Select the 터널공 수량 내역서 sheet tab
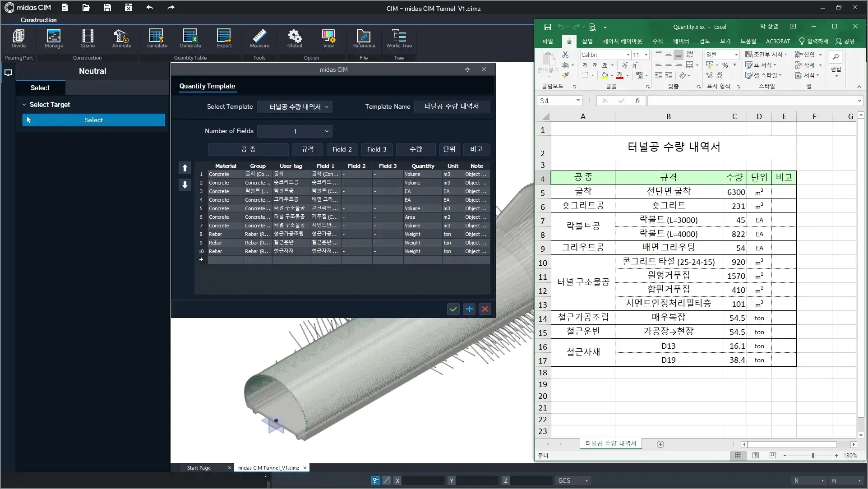868x489 pixels. [x=610, y=444]
